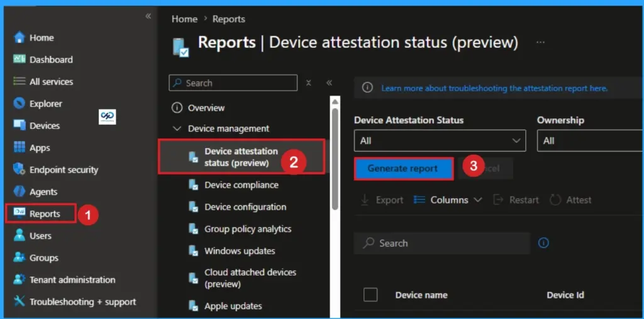Click the Generate report button
644x319 pixels.
[404, 169]
